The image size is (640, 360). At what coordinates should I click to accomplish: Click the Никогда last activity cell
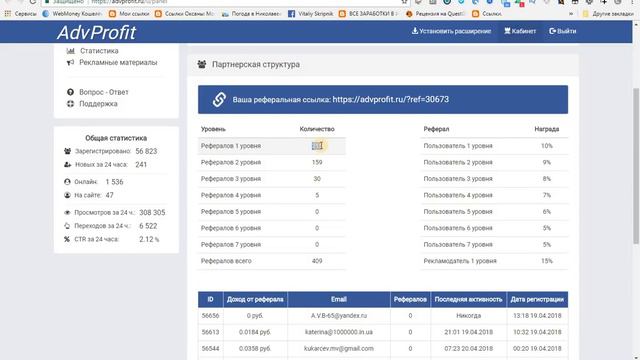coord(469,316)
